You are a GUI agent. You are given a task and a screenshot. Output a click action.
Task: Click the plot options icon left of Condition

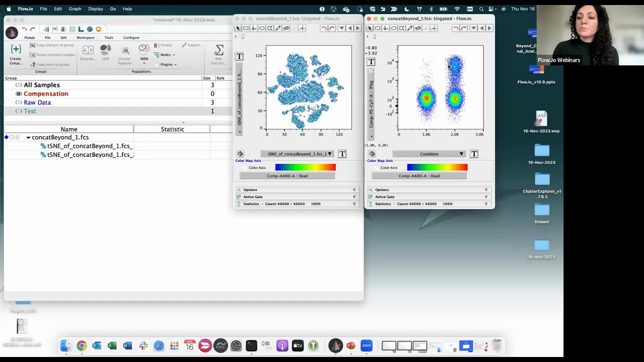372,154
